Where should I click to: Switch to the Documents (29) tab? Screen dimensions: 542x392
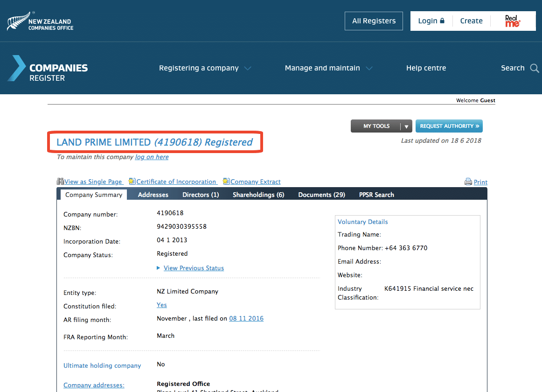click(321, 195)
